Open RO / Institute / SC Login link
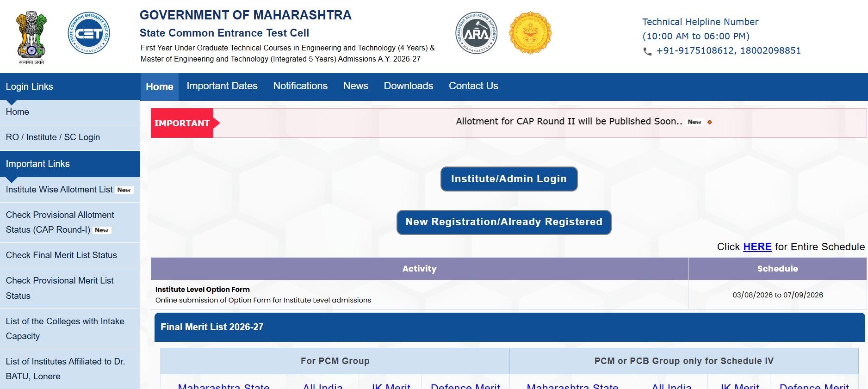Screen dimensions: 868x389 tap(70, 137)
